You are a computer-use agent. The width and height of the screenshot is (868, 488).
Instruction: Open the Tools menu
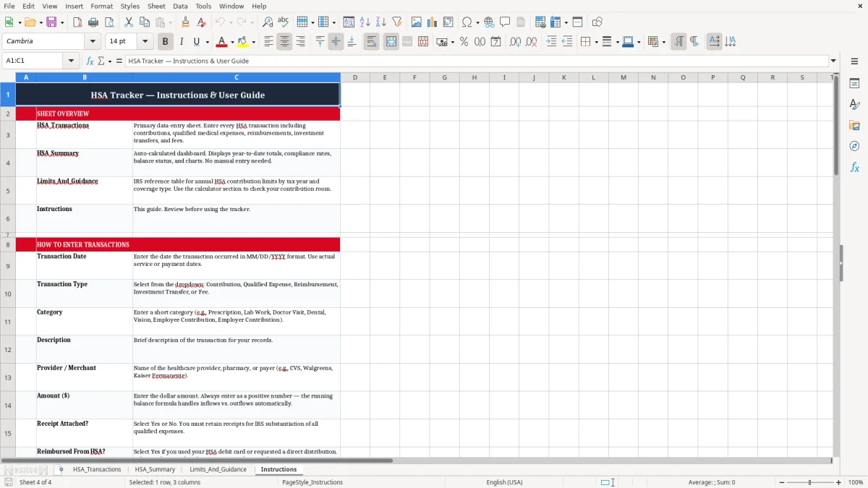coord(203,6)
